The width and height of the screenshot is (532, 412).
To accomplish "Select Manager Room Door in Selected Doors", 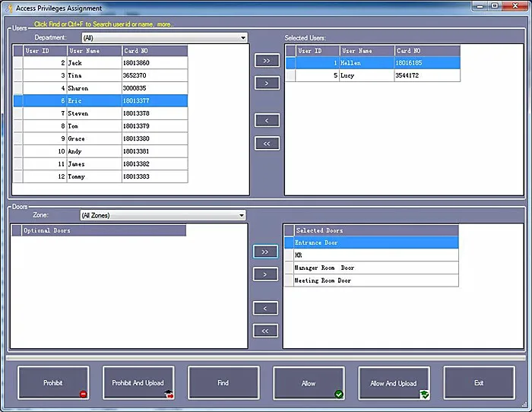I will (371, 268).
